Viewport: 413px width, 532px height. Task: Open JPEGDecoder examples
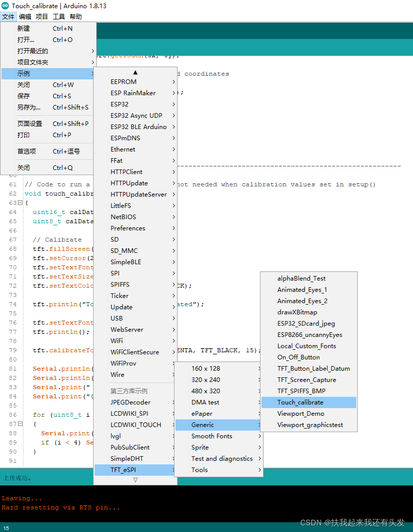tap(135, 402)
